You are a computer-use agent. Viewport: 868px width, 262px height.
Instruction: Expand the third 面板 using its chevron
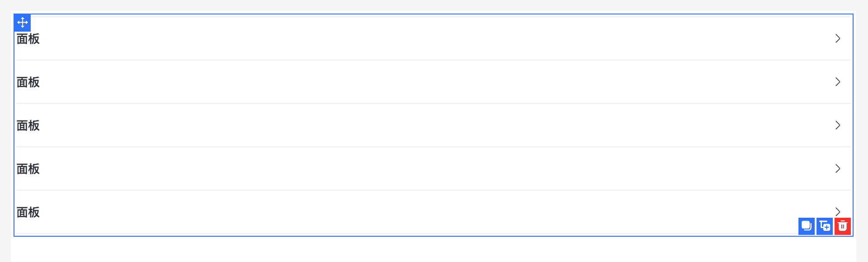click(x=837, y=125)
